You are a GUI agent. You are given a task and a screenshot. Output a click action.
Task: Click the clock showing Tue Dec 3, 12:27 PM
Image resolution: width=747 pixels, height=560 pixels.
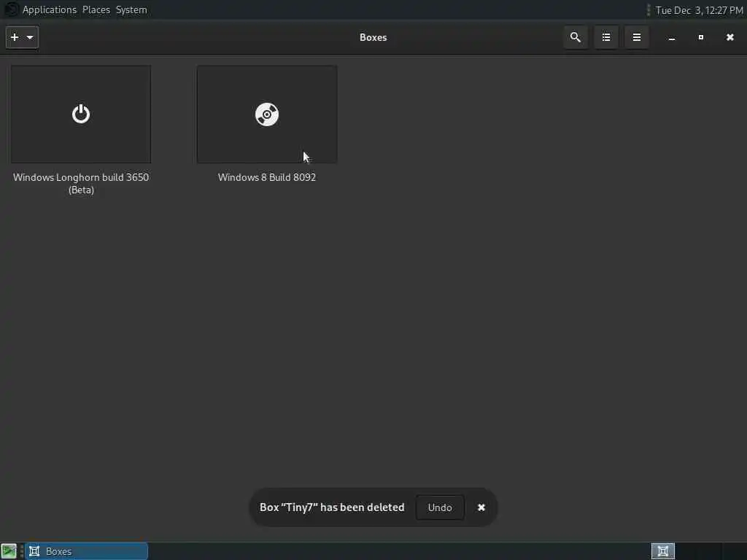[700, 10]
